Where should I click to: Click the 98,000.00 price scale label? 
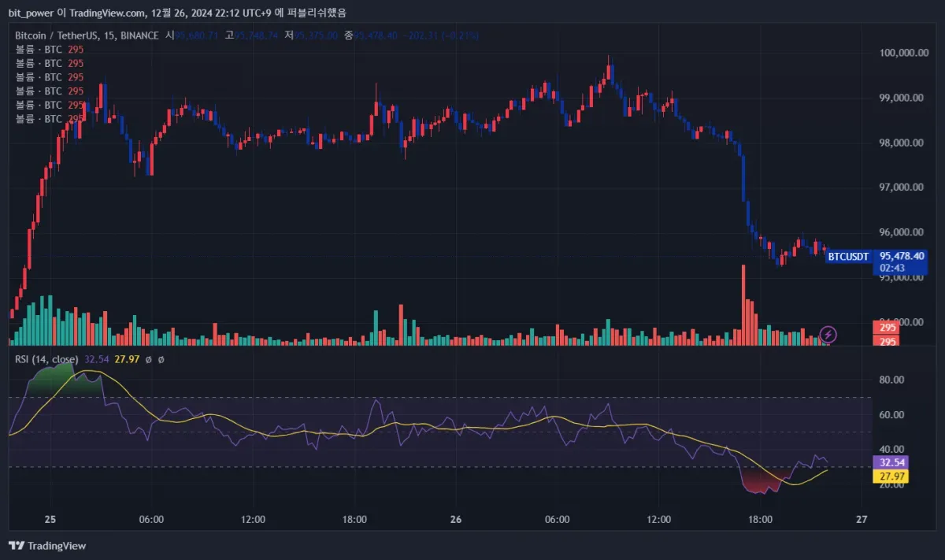pyautogui.click(x=902, y=143)
